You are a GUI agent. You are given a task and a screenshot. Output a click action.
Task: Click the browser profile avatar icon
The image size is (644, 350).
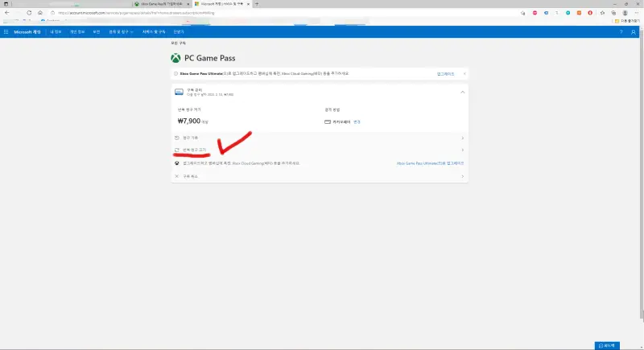625,13
